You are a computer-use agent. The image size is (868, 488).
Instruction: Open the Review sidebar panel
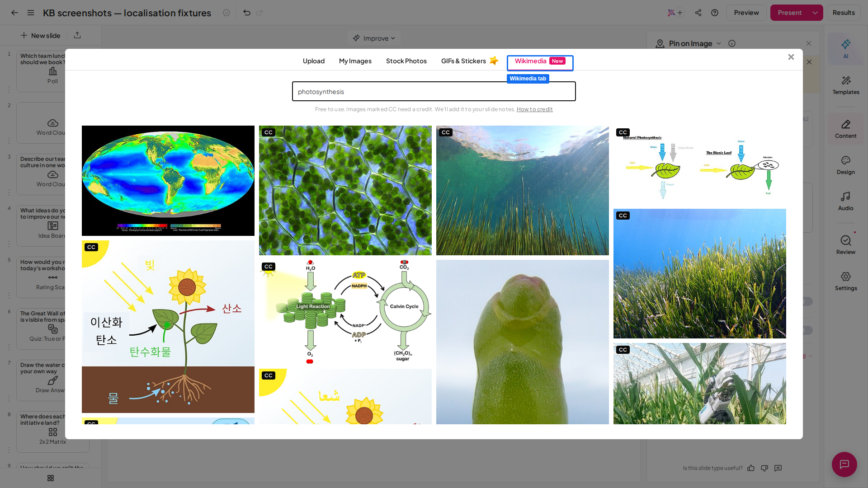[845, 245]
